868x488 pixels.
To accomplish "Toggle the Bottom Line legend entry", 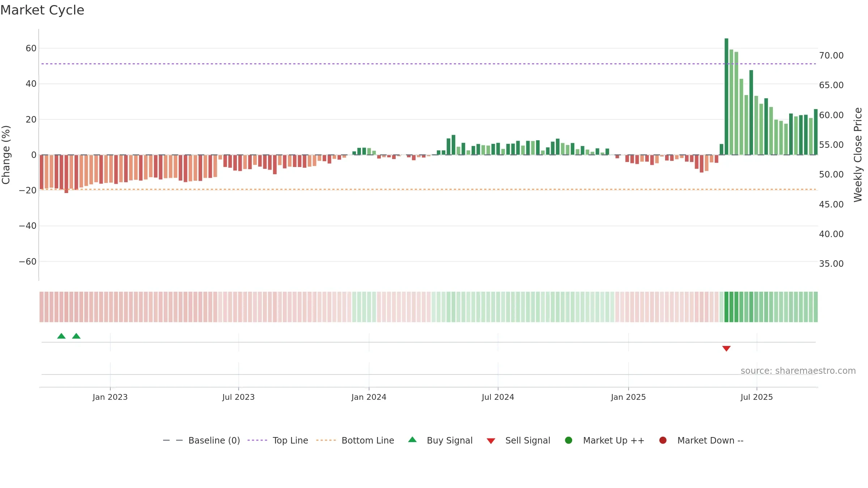I will [x=355, y=440].
